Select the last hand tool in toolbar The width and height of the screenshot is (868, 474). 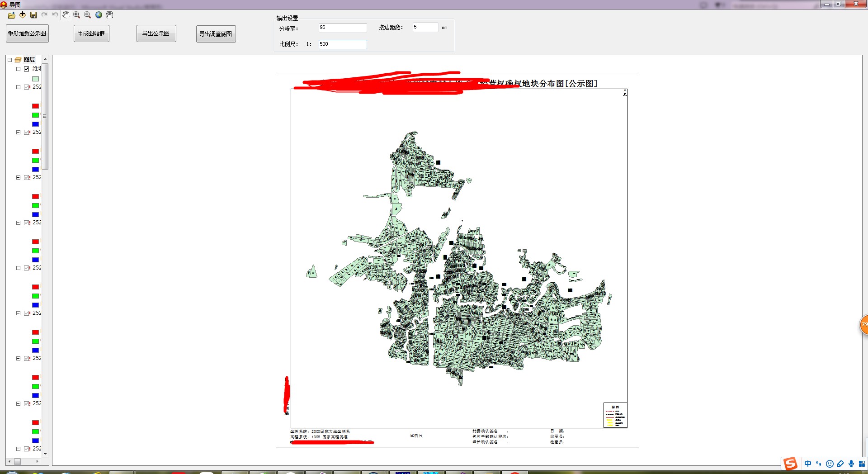109,15
